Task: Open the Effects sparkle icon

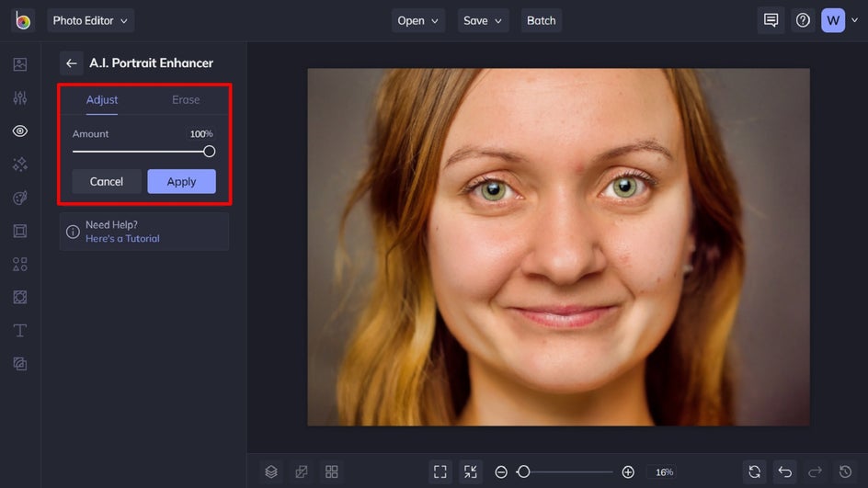Action: coord(20,165)
